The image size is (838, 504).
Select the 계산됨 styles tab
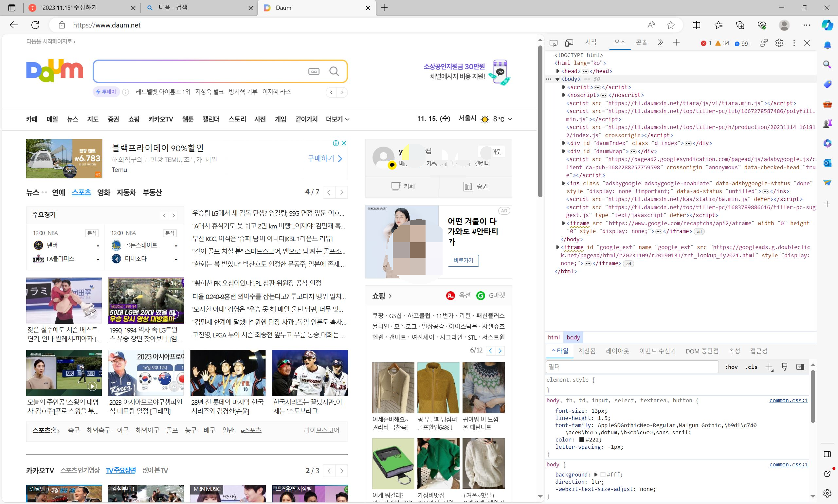click(x=587, y=351)
